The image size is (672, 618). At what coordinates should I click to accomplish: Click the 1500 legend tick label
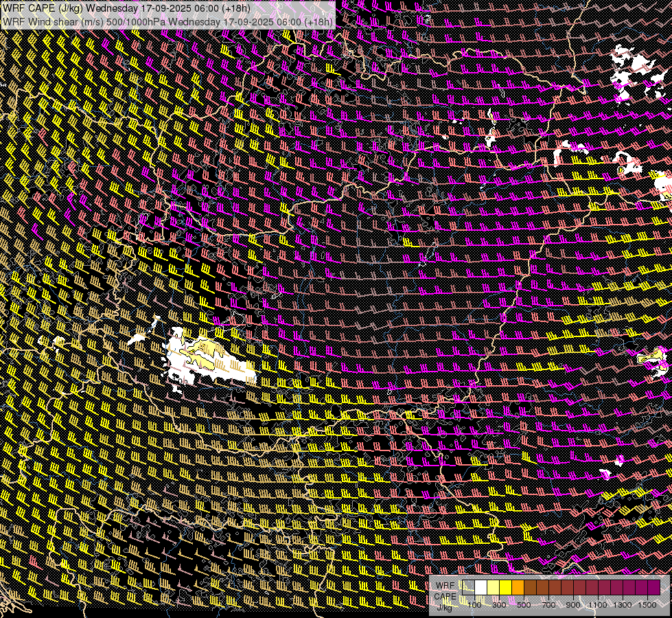tap(647, 605)
